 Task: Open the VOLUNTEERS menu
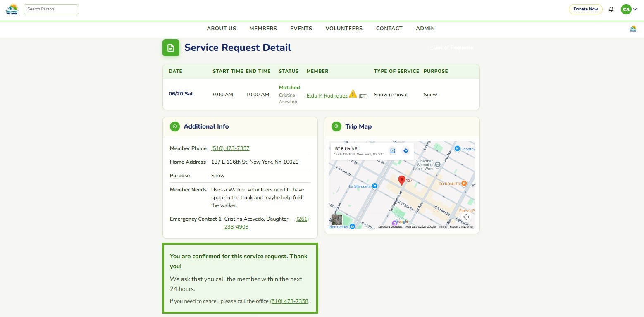point(344,29)
